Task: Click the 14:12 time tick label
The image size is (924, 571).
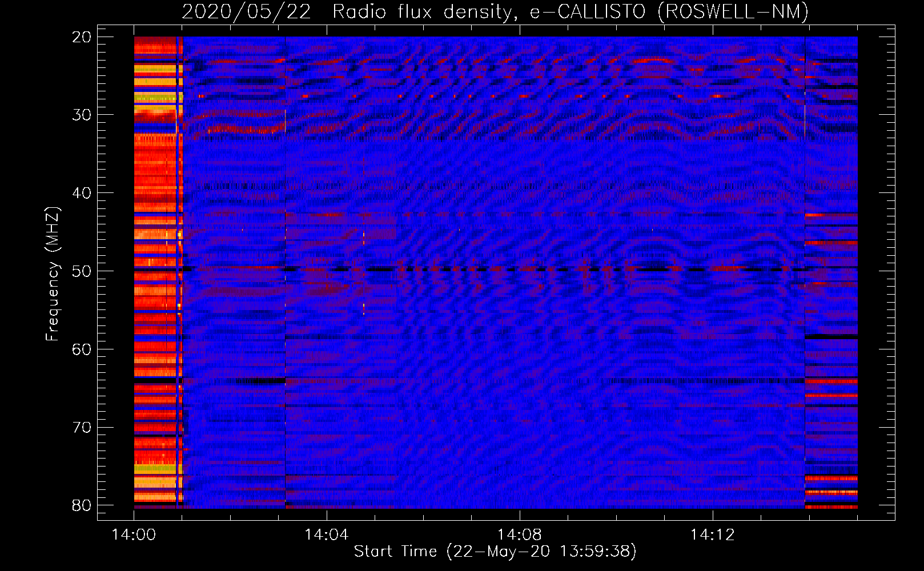Action: coord(712,535)
